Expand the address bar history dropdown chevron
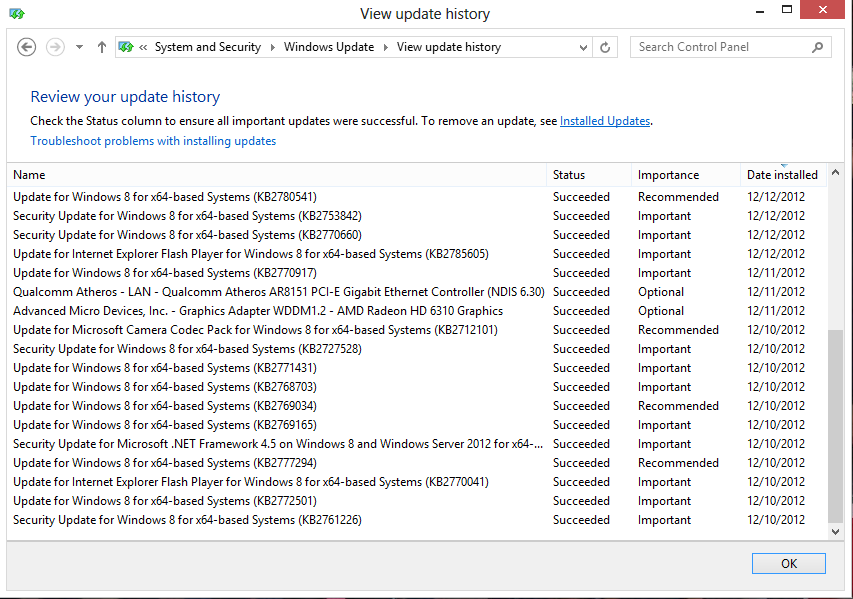 (583, 47)
